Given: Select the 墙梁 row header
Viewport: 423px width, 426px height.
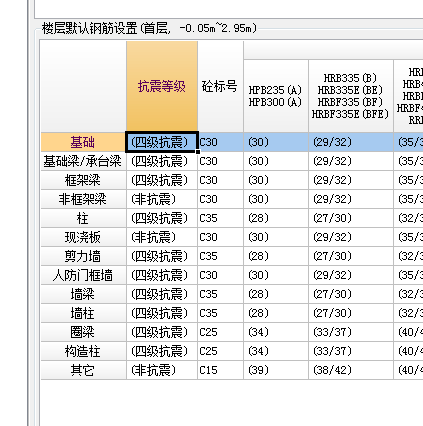Looking at the screenshot, I should [x=83, y=294].
